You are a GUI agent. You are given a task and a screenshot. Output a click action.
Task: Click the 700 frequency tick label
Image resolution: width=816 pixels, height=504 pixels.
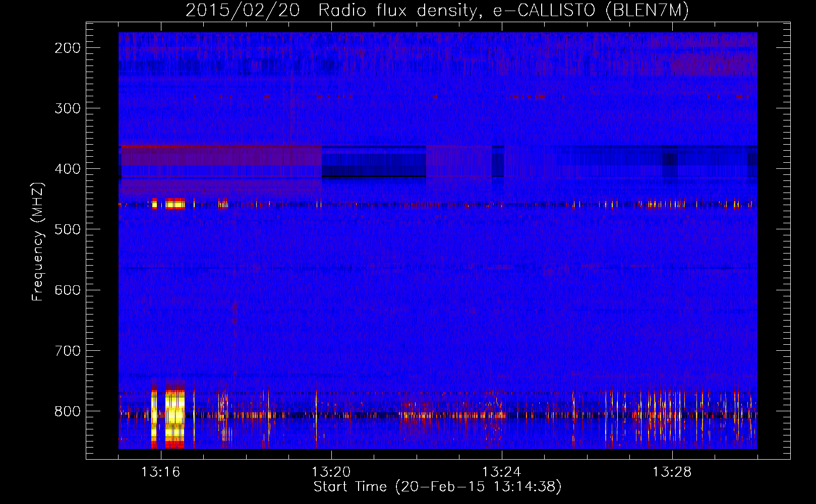coord(67,350)
